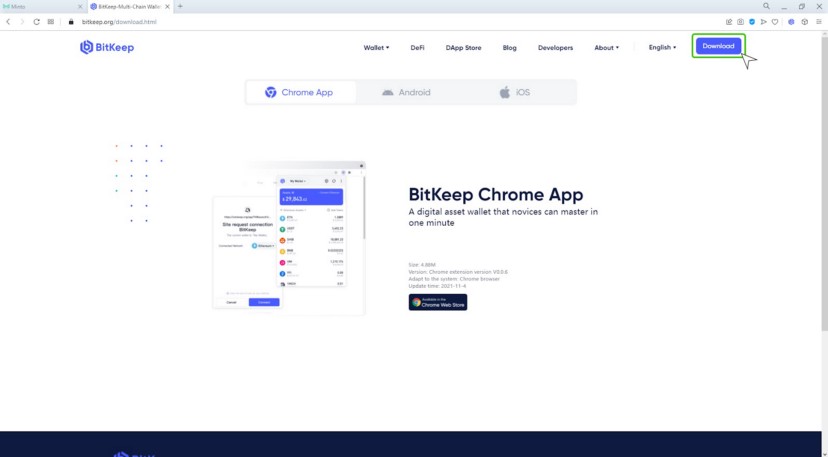828x457 pixels.
Task: Open the browser tab search magnifier icon
Action: (766, 6)
